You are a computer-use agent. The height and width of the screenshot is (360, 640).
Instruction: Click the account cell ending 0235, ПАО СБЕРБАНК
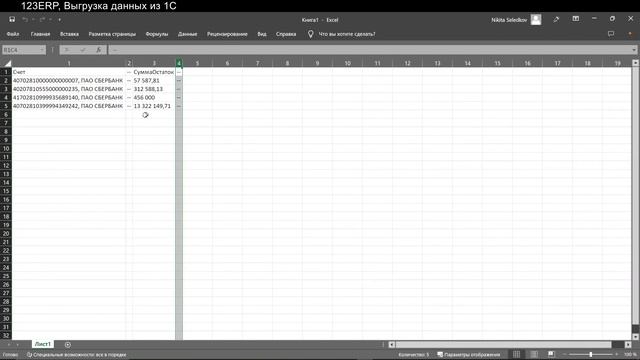click(69, 89)
